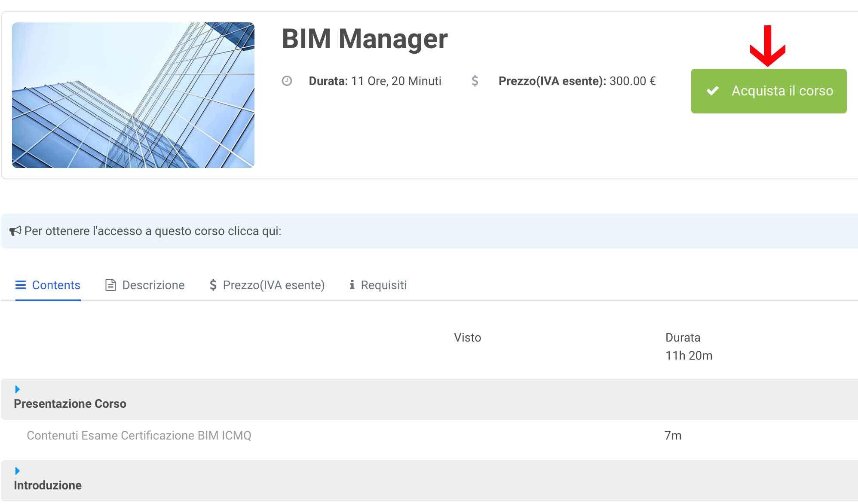Viewport: 858px width, 504px height.
Task: Click the checkmark icon in the green button
Action: pos(713,91)
